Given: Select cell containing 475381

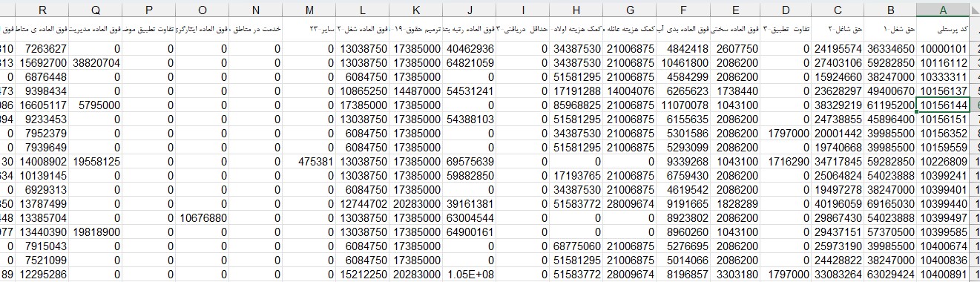Looking at the screenshot, I should 309,162.
